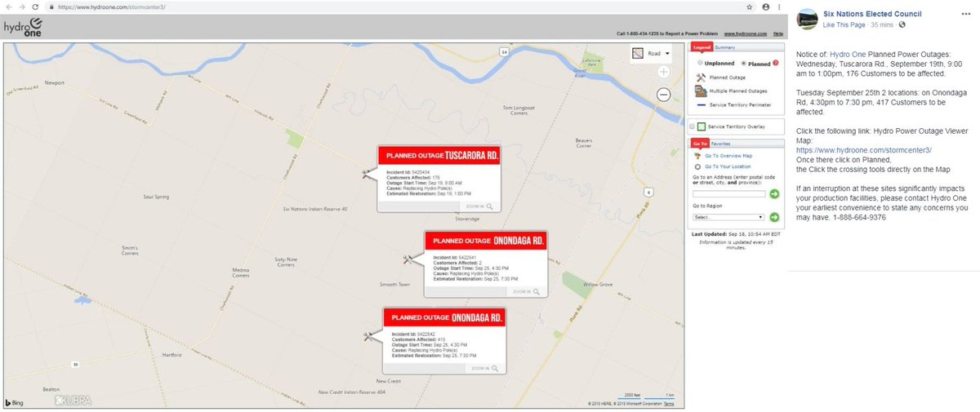Open the www.hydroone.com header link
This screenshot has width=980, height=412.
(745, 34)
